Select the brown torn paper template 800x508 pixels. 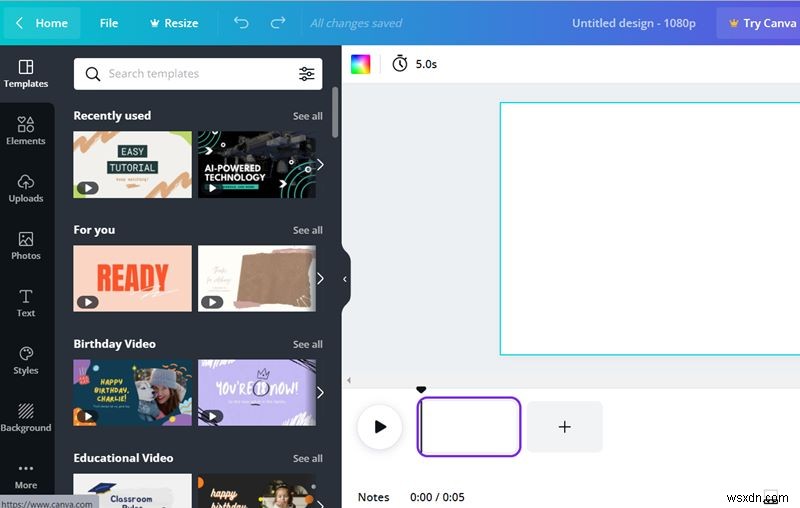pos(257,278)
